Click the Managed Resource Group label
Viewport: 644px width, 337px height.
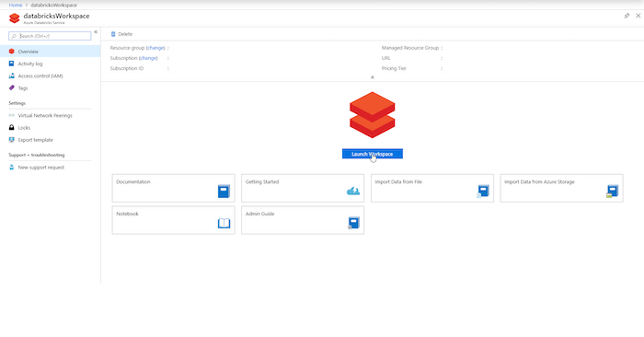point(410,48)
